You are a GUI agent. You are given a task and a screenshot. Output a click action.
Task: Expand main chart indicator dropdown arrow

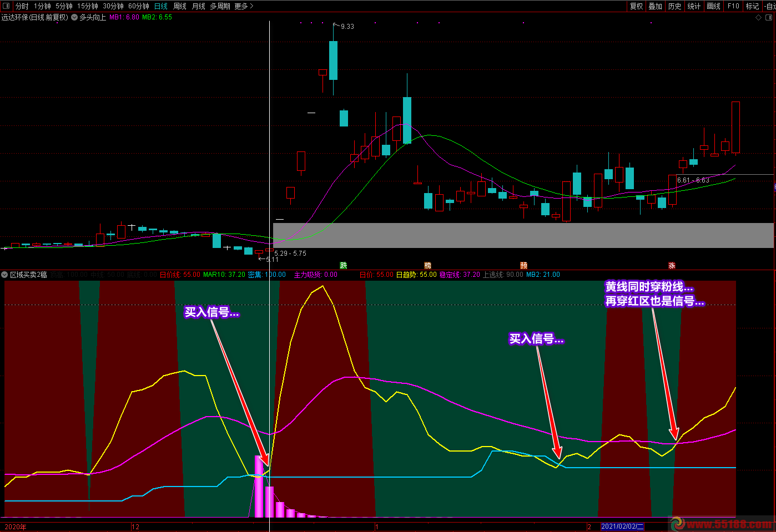pos(74,17)
